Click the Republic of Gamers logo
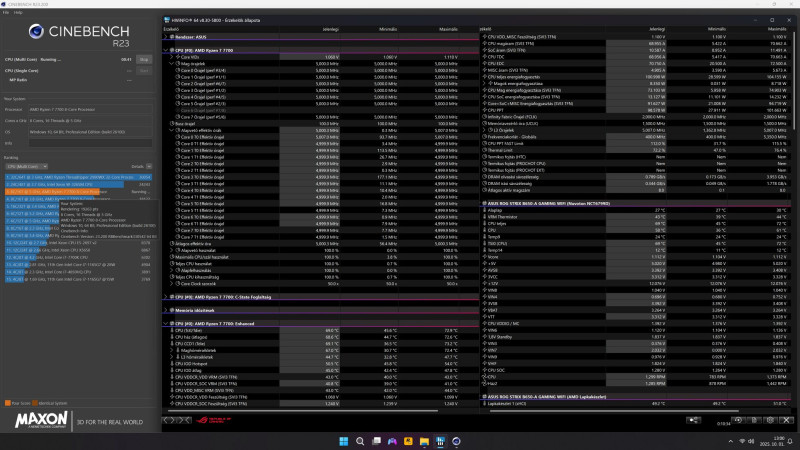 coord(214,420)
